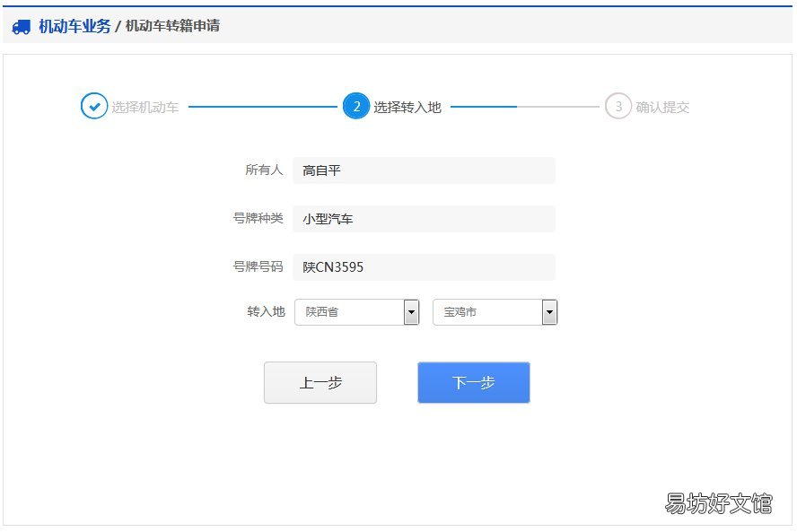Click the 转入地 label
Viewport: 797px width, 532px height.
266,311
